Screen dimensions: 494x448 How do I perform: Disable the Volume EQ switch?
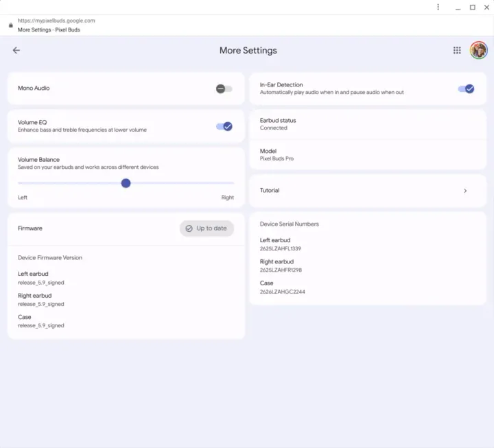point(224,126)
